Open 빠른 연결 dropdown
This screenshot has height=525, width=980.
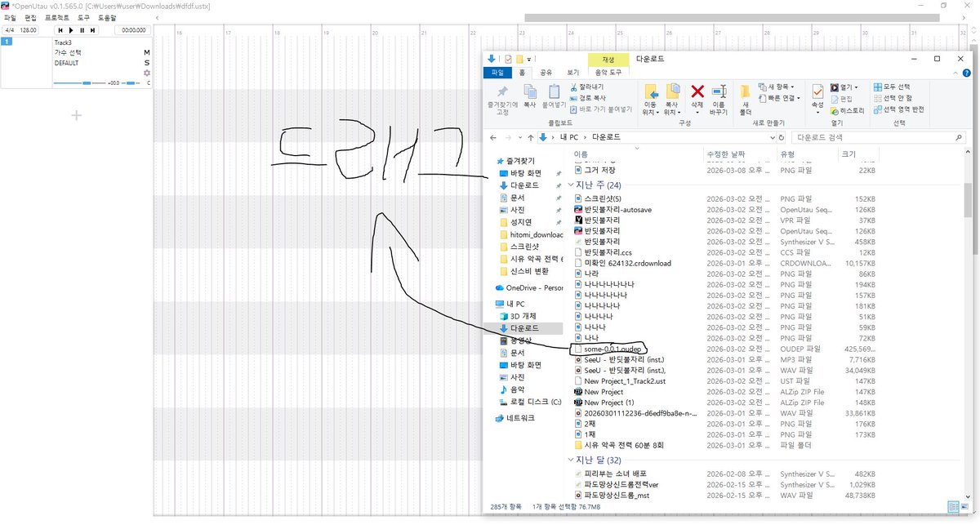click(780, 97)
